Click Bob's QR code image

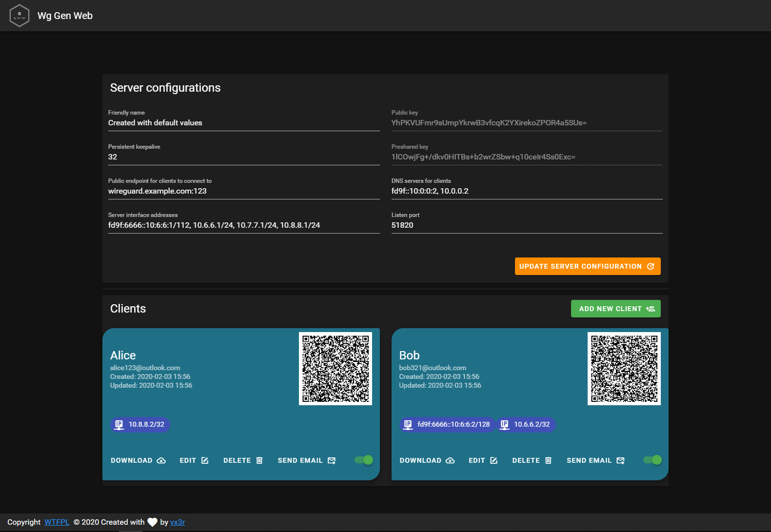(x=624, y=369)
